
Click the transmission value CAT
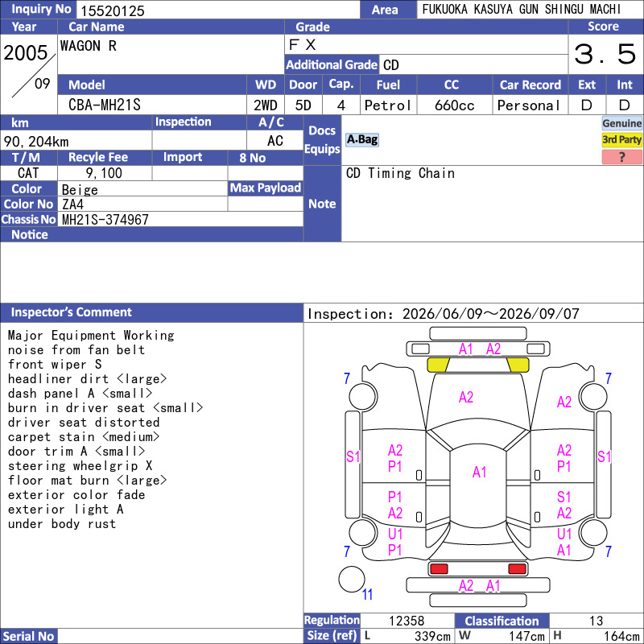pyautogui.click(x=28, y=173)
